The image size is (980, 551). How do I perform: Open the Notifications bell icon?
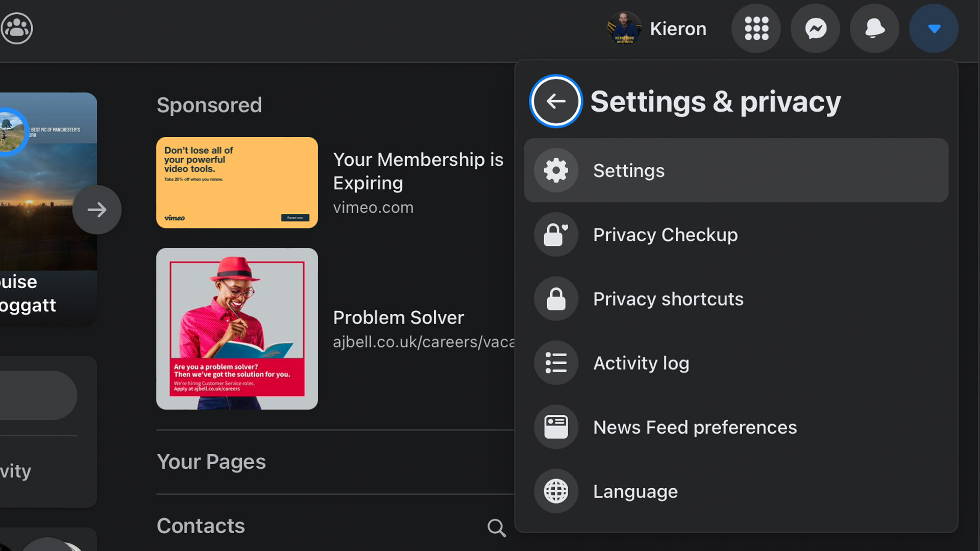point(874,29)
